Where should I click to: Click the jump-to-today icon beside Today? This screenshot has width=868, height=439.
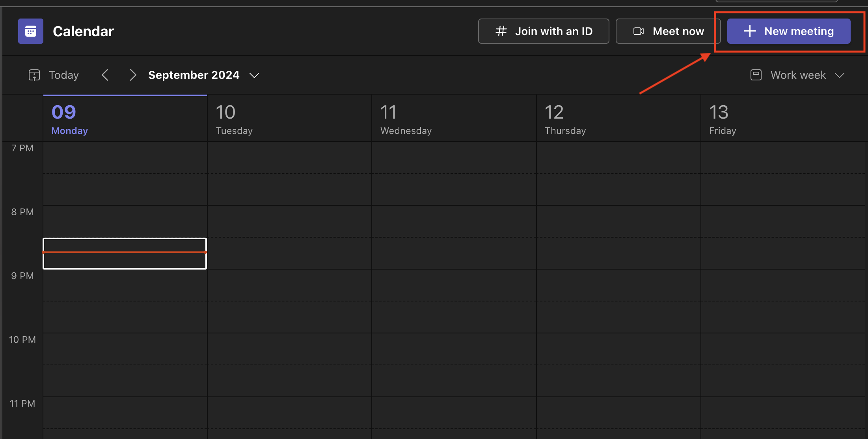coord(34,74)
